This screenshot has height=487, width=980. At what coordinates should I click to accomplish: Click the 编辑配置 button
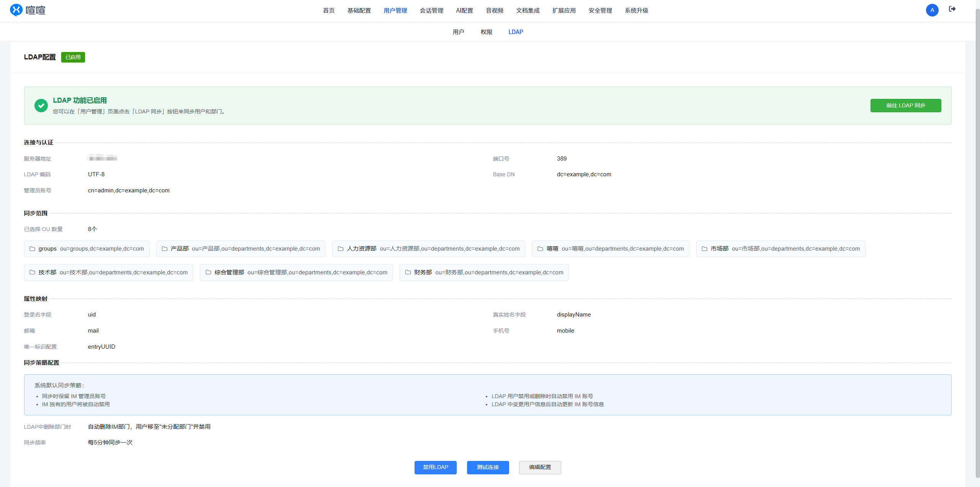click(540, 467)
